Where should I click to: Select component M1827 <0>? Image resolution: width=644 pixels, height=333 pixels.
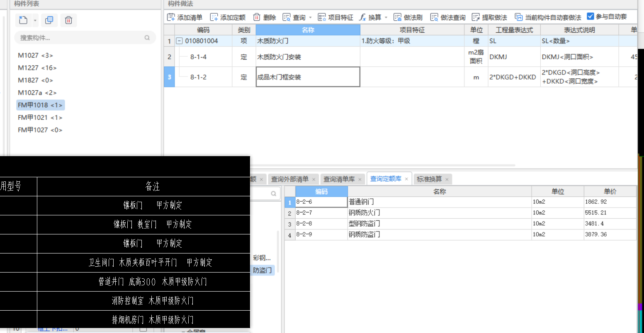pos(35,80)
